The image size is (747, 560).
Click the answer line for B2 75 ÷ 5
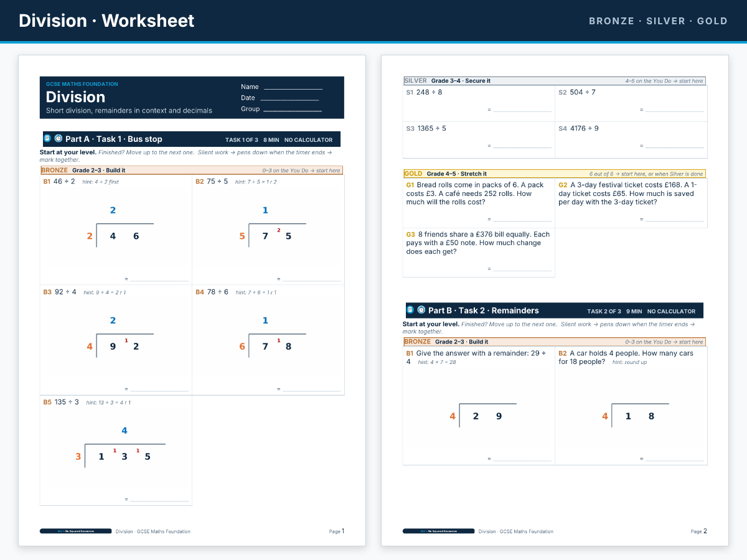[x=312, y=281]
